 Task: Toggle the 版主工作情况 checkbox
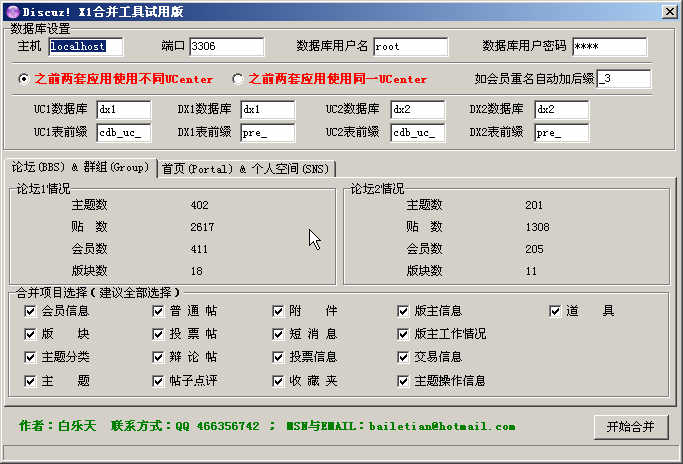click(x=403, y=334)
